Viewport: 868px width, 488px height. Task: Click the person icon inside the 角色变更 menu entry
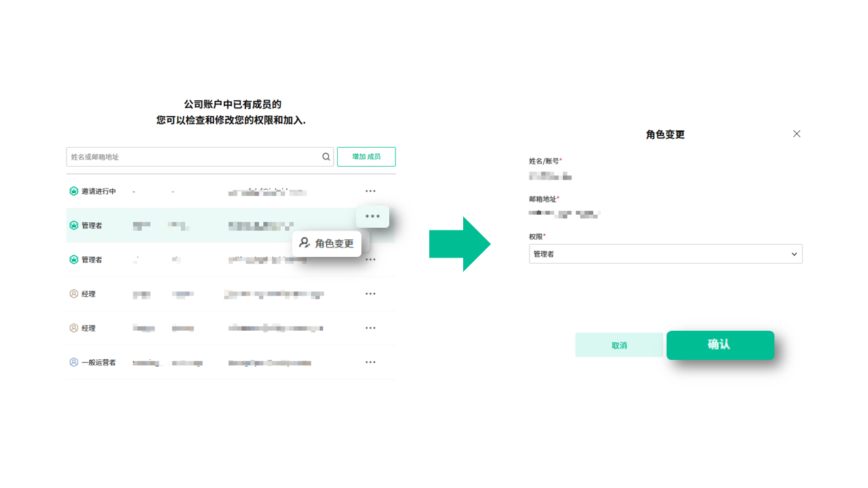click(x=303, y=243)
